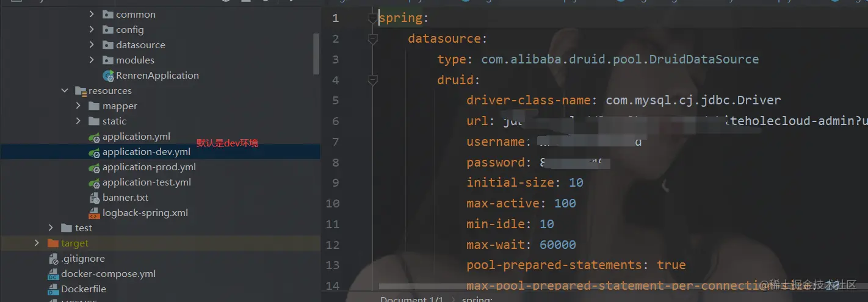Select RenrenApplication in project tree
This screenshot has height=302, width=868.
pos(157,76)
